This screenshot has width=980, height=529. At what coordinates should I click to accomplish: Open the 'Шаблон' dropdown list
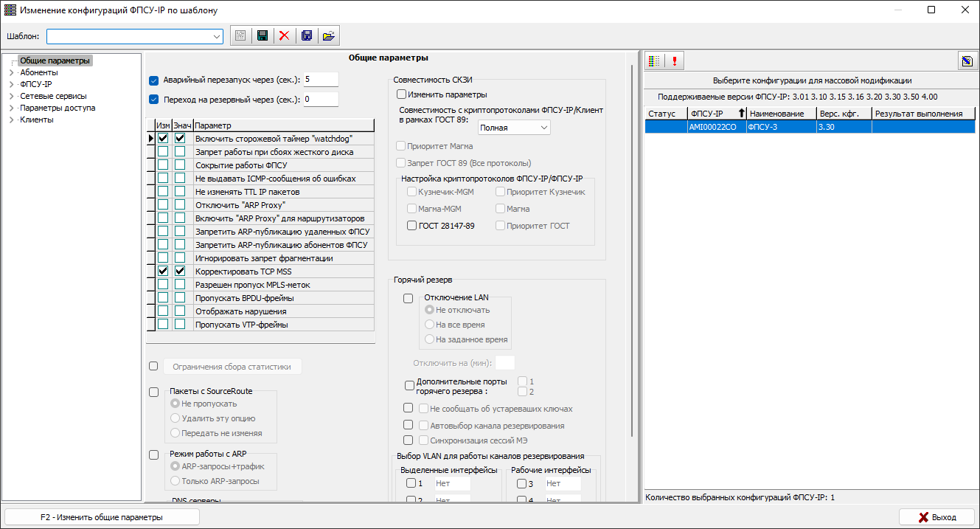click(217, 36)
